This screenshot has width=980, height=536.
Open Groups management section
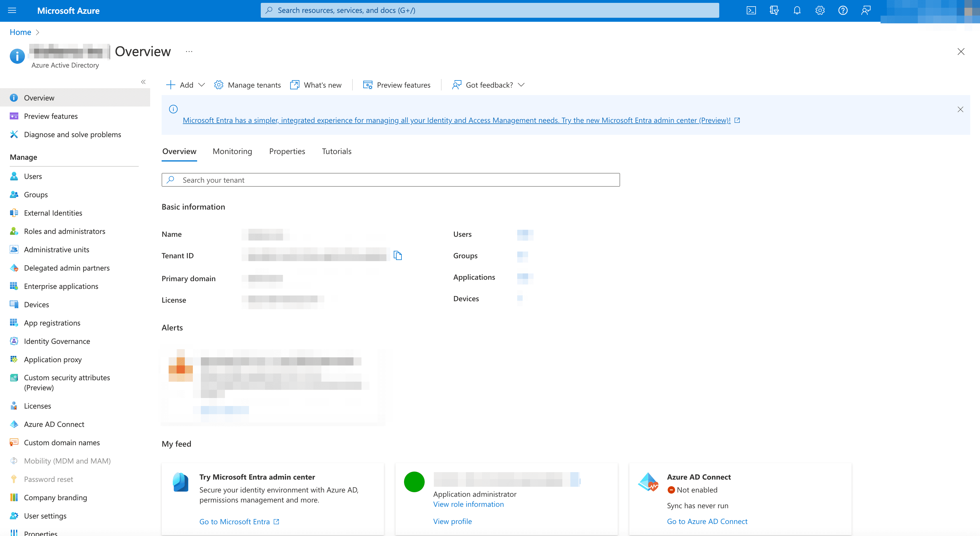click(x=36, y=194)
